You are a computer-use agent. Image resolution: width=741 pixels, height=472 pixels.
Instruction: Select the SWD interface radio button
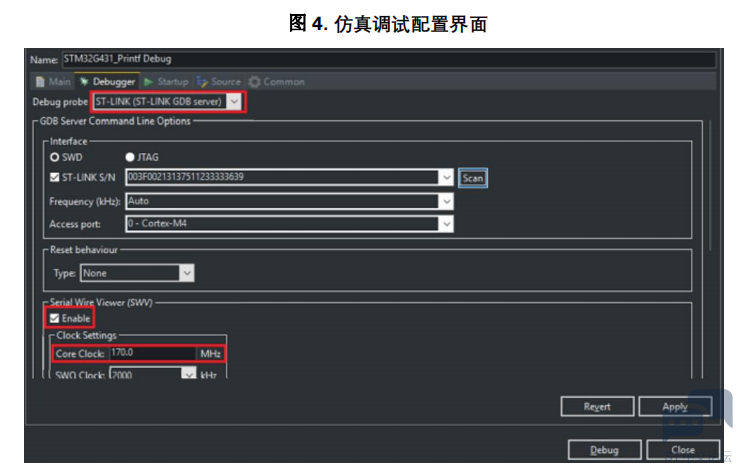tap(54, 157)
